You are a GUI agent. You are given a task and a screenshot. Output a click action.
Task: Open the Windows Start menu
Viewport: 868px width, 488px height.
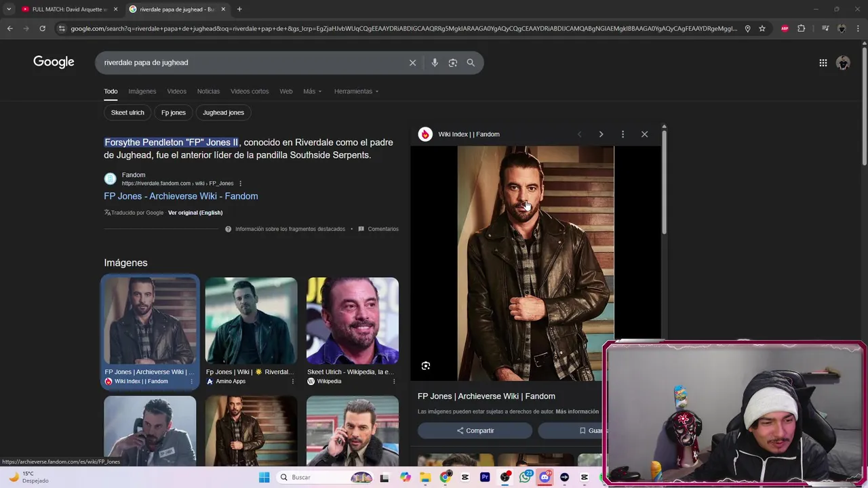(264, 477)
